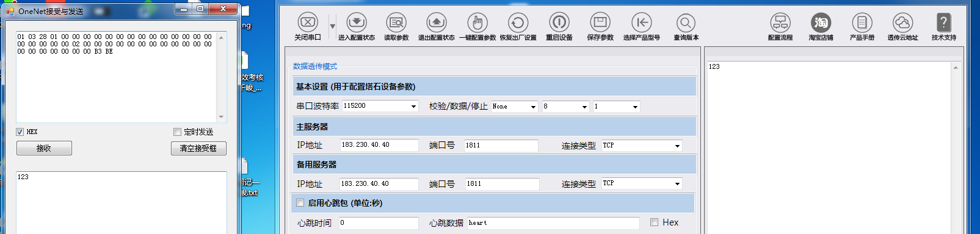Click the 数据透传模式 label
Image resolution: width=980 pixels, height=234 pixels.
[315, 66]
